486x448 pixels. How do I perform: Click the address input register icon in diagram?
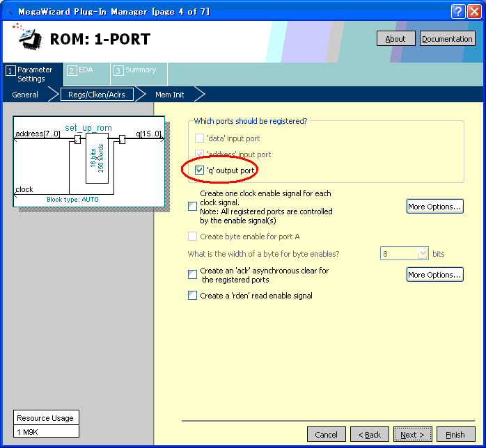[77, 140]
